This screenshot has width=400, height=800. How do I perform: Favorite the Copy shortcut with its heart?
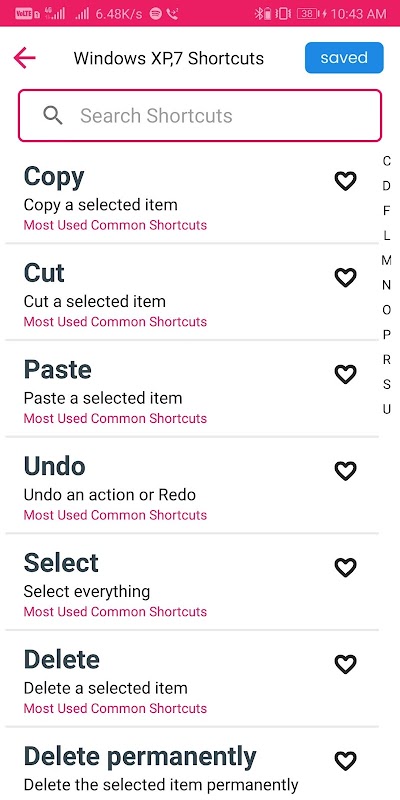point(345,181)
